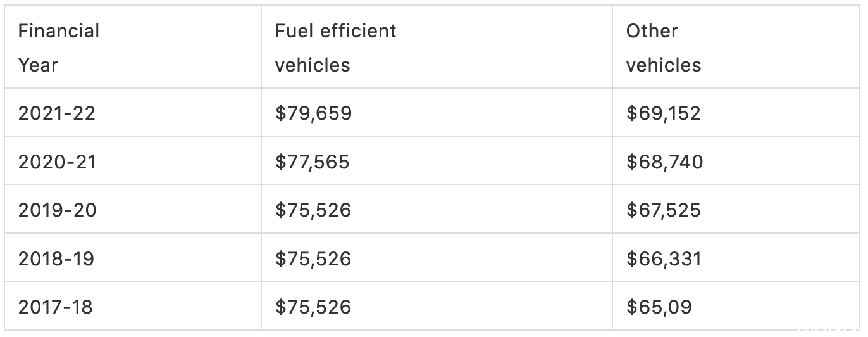Click the word "Year" in the header
This screenshot has height=337, width=868.
tap(38, 65)
